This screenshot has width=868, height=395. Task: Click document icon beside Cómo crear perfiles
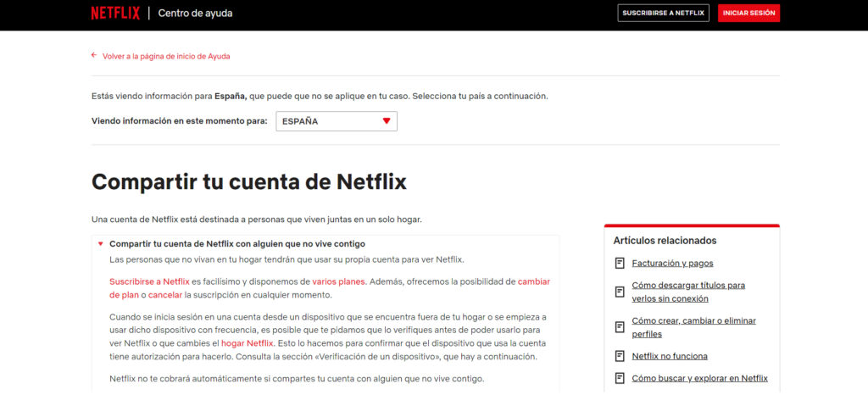(x=620, y=327)
